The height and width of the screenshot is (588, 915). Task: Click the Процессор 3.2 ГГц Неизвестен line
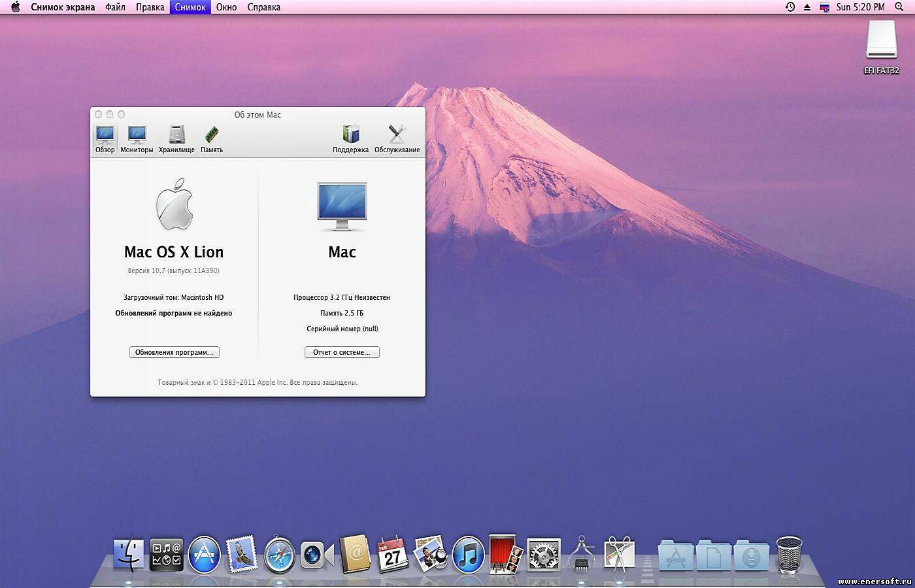point(342,297)
